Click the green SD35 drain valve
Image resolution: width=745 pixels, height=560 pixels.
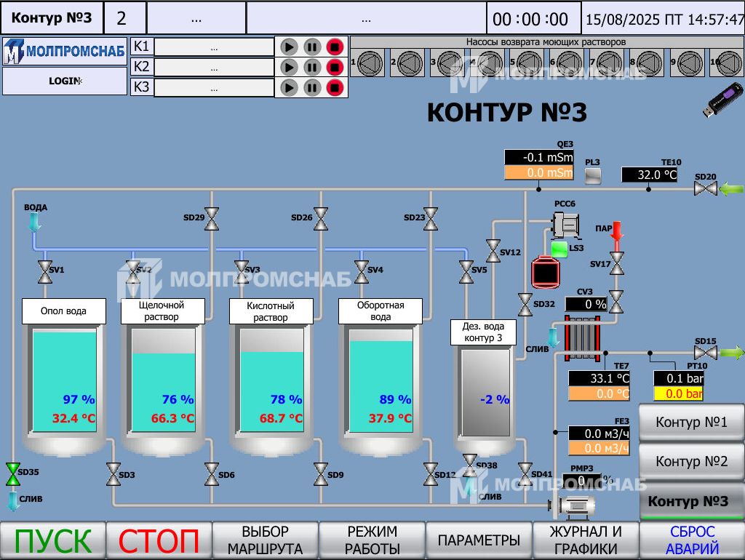point(12,474)
